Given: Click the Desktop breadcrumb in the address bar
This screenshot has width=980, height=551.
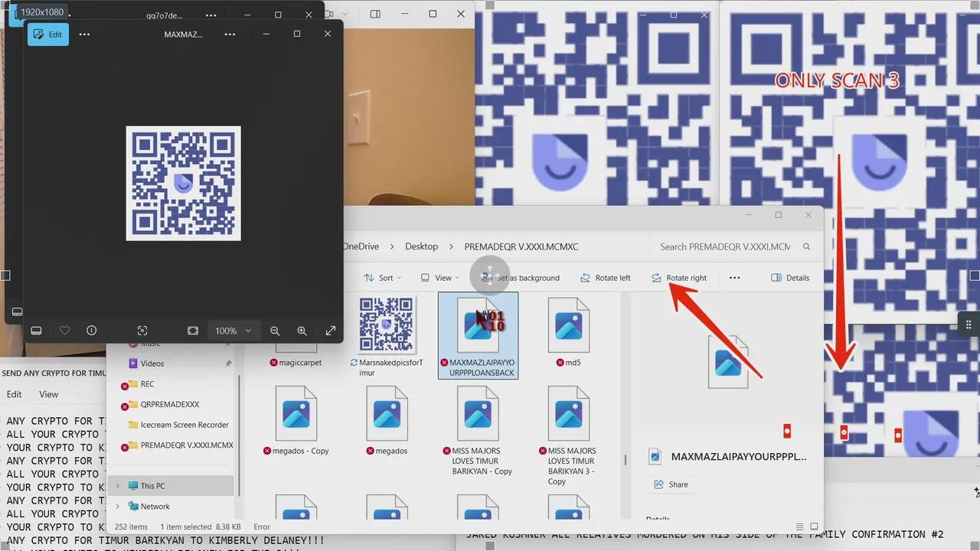Looking at the screenshot, I should click(421, 246).
